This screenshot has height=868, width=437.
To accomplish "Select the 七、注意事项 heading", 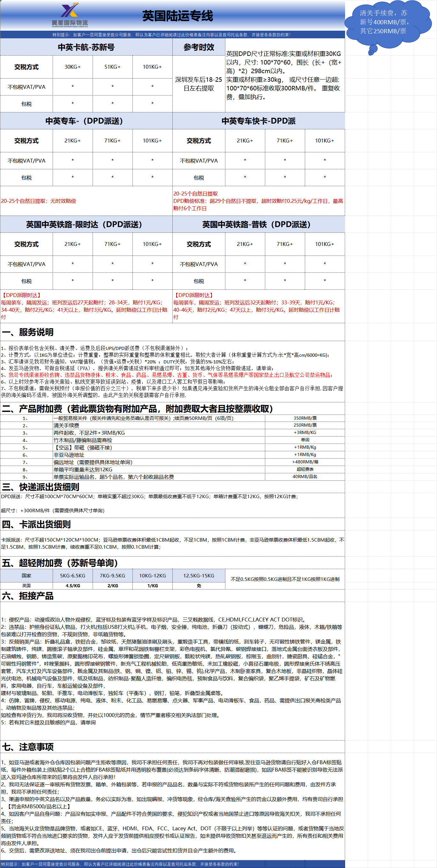I will point(28,747).
